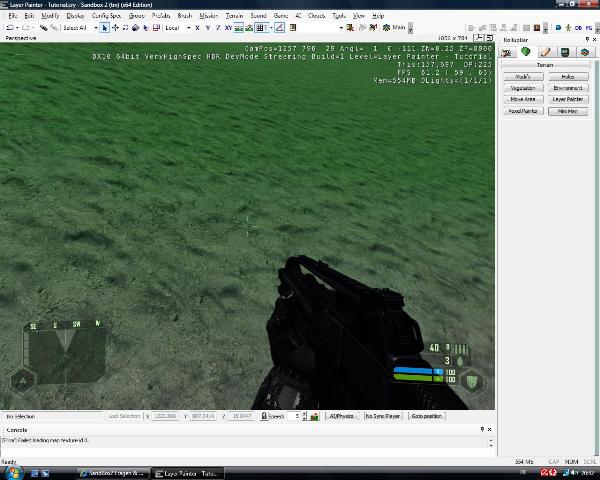
Task: Open the Terrain menu
Action: (234, 16)
